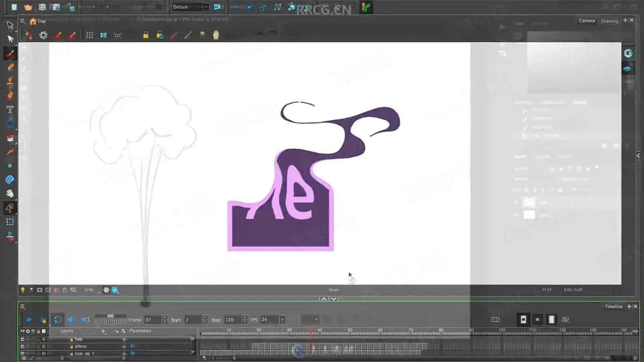Screen dimensions: 644x362
Task: Select the Hand pan tool
Action: pyautogui.click(x=10, y=194)
